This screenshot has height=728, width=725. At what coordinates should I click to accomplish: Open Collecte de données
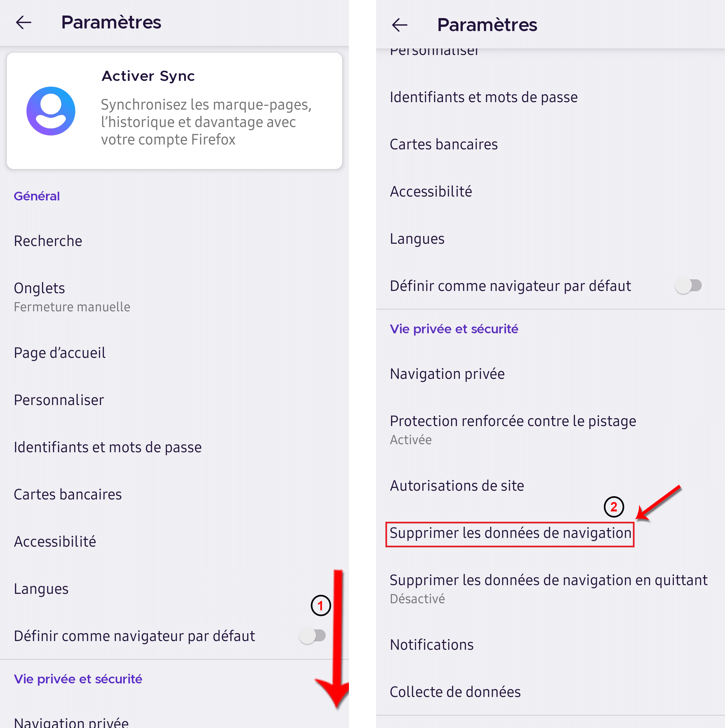point(550,692)
